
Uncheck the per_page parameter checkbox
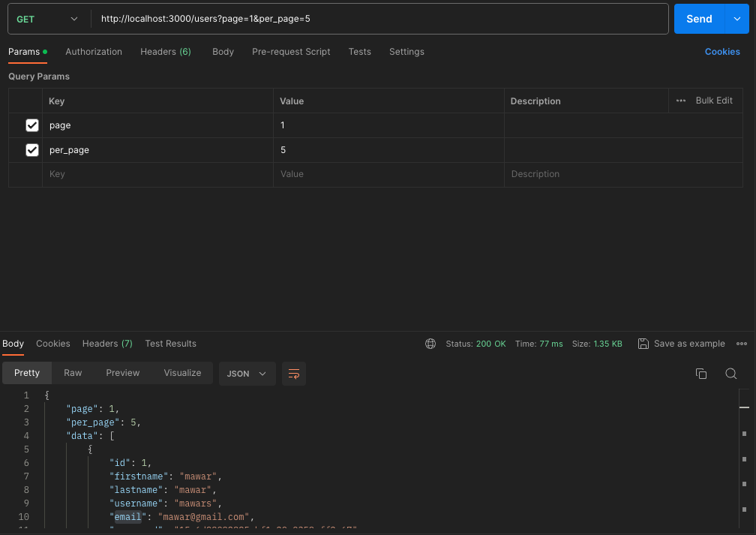pos(32,150)
